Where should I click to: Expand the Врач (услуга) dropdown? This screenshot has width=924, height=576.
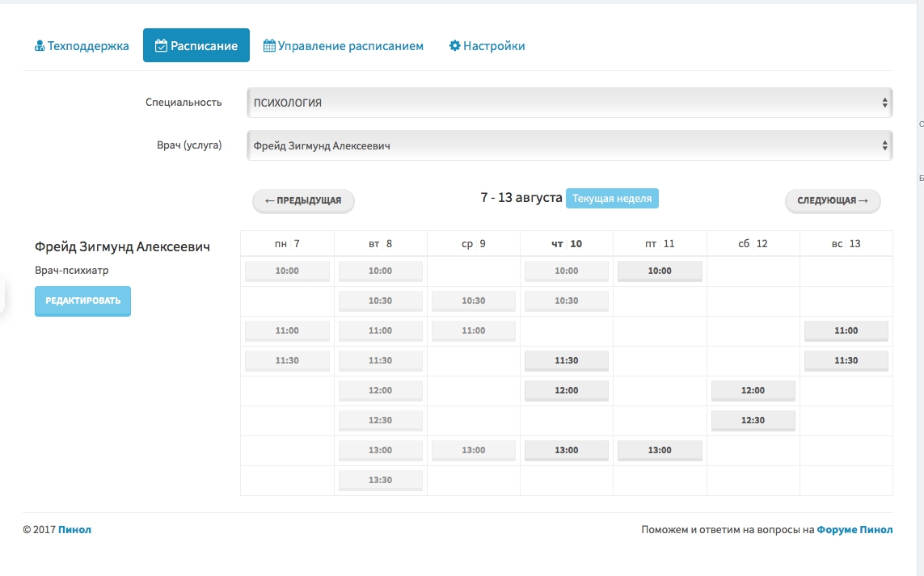[x=569, y=146]
